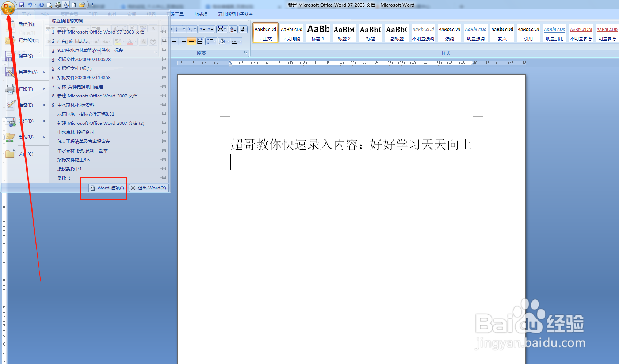Switch to the 河北腾翔电子签章 ribbon tab
Image resolution: width=619 pixels, height=364 pixels.
click(236, 15)
